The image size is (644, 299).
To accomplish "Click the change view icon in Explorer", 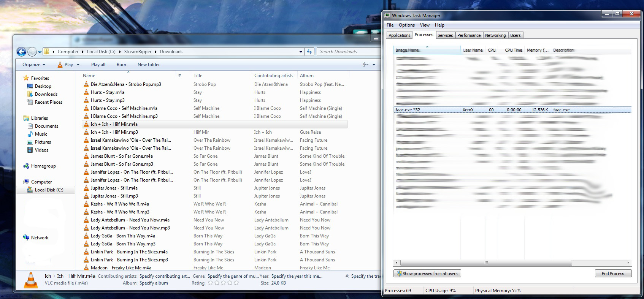I will tap(366, 65).
